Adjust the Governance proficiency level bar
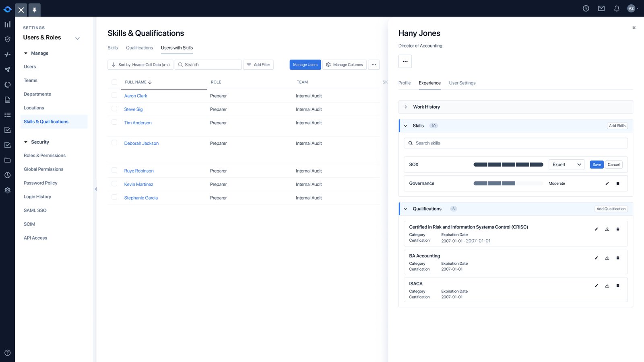Image resolution: width=644 pixels, height=362 pixels. 508,183
